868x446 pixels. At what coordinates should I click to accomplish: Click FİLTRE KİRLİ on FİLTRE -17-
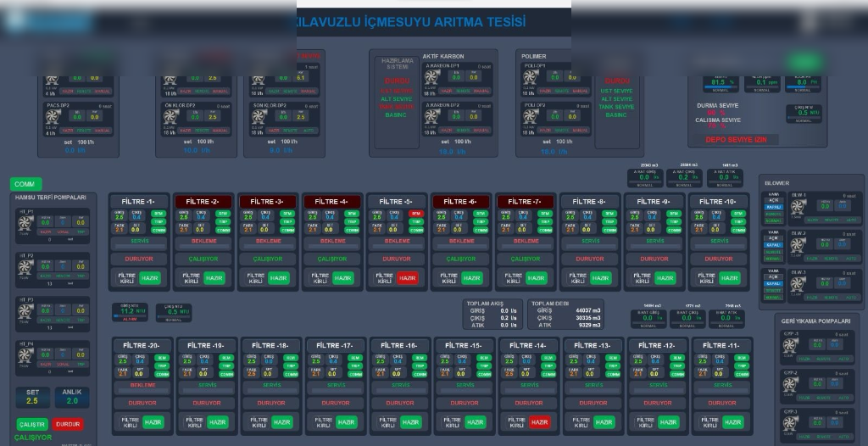(323, 422)
